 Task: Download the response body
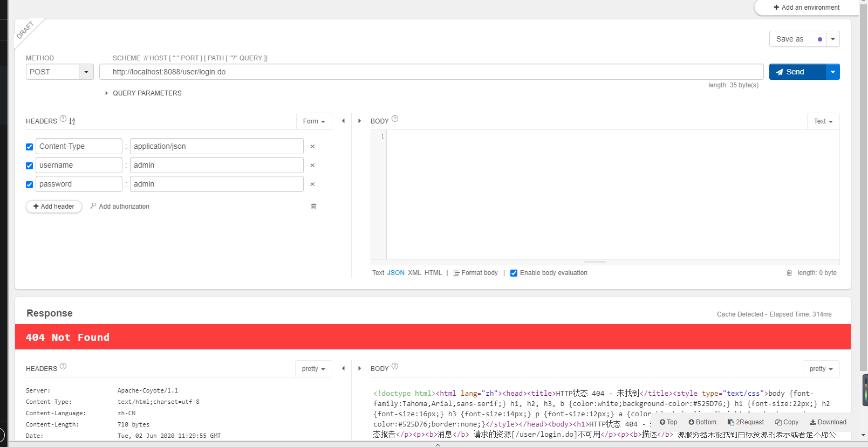pos(828,422)
